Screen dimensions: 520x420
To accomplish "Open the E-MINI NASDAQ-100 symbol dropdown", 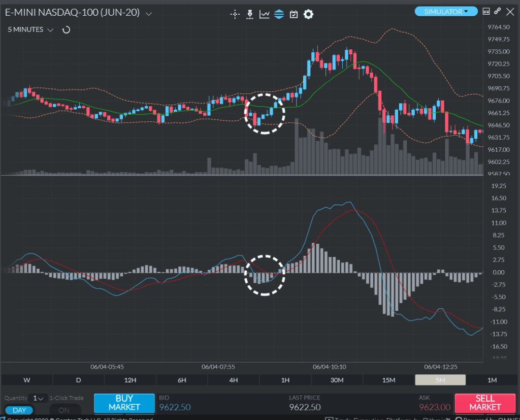I will click(148, 13).
